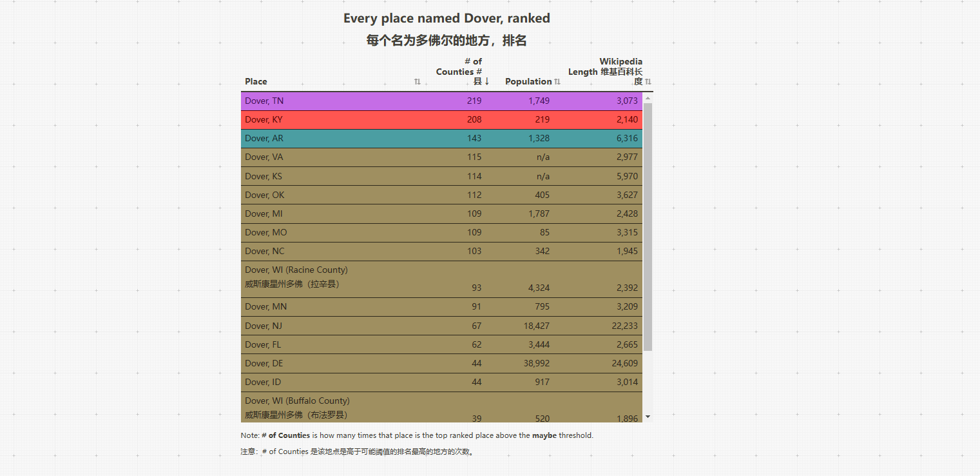Click the table's vertical scrollbar thumb

pos(648,226)
